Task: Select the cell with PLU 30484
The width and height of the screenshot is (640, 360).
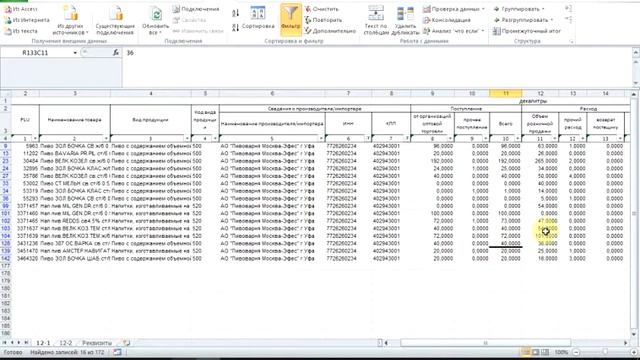Action: pos(25,161)
